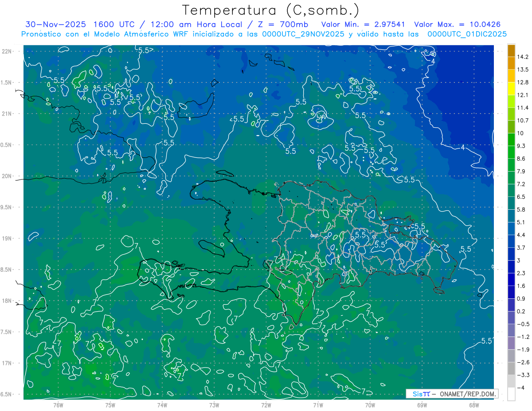The width and height of the screenshot is (532, 411).
Task: Click the '18N' latitude axis label
Action: [x=7, y=301]
